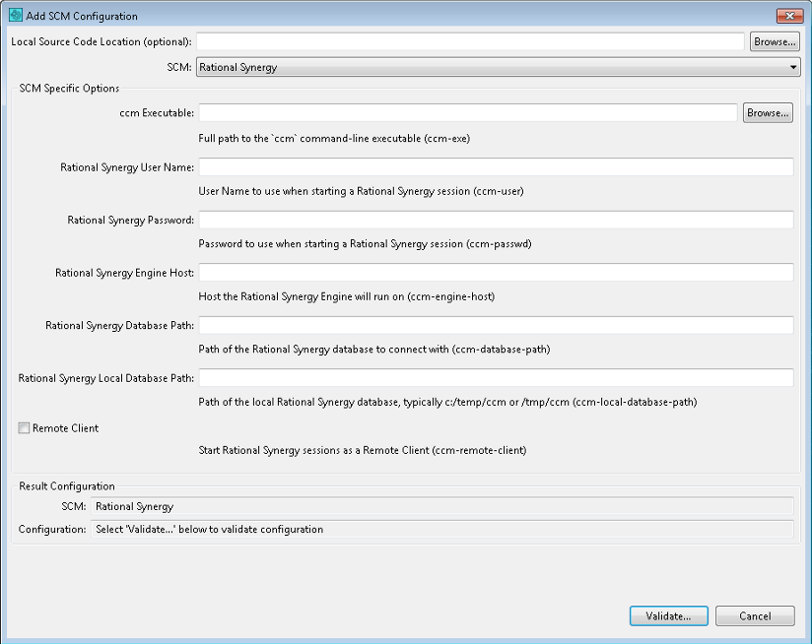Click the ccm Executable input field
This screenshot has width=812, height=644.
(468, 113)
